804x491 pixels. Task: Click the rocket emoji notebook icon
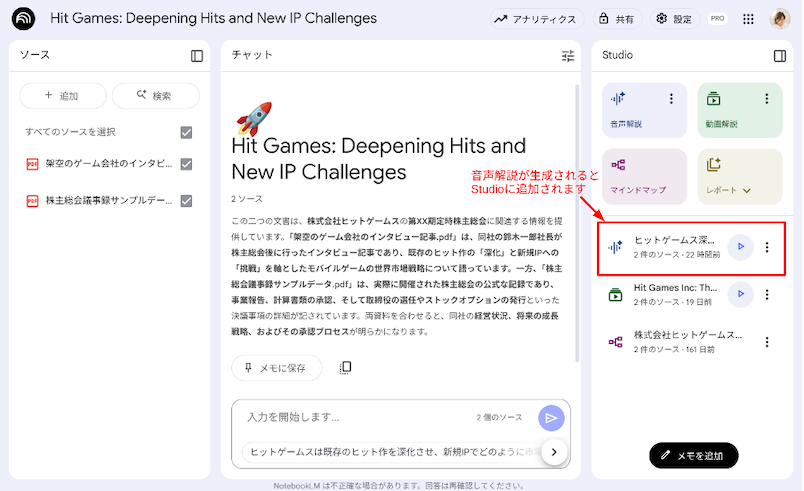(254, 118)
